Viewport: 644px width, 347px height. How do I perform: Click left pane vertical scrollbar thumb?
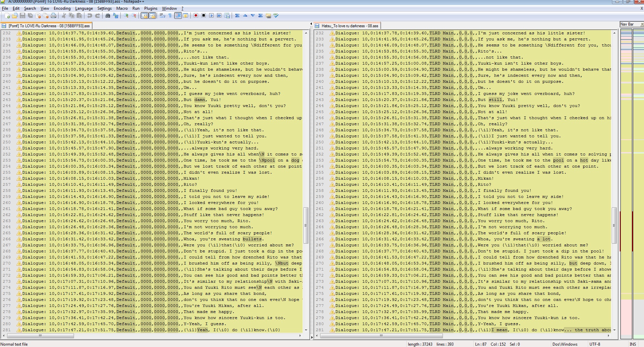[306, 225]
